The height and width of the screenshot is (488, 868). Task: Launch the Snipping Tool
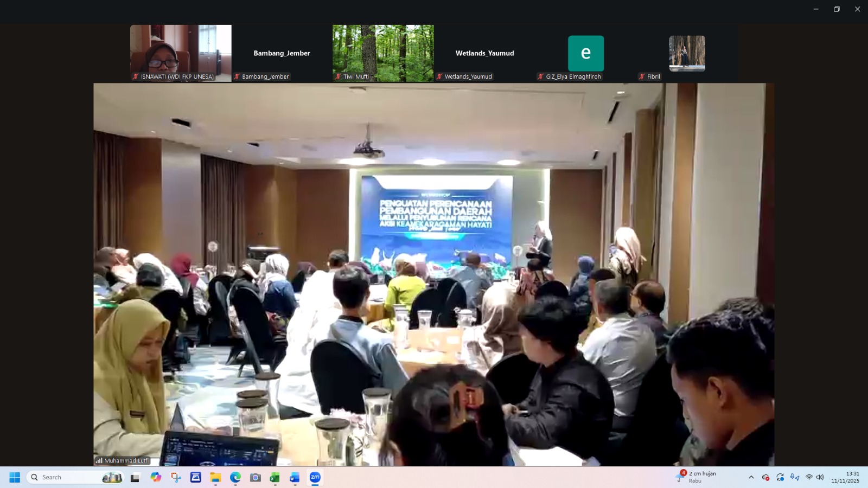176,477
